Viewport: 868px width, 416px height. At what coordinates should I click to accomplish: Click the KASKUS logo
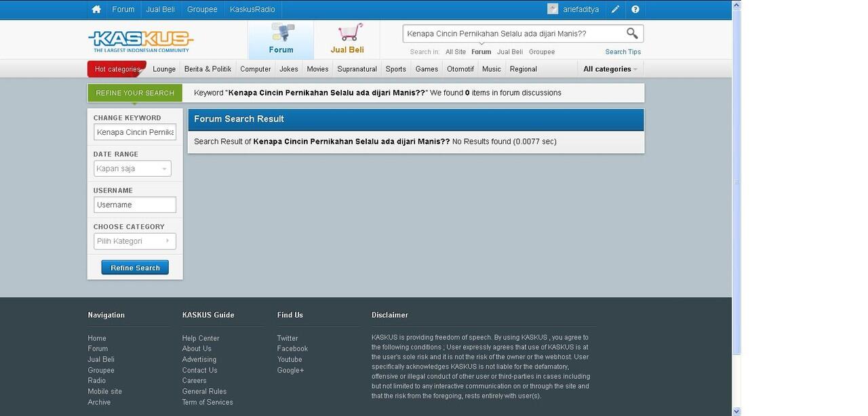pos(141,41)
